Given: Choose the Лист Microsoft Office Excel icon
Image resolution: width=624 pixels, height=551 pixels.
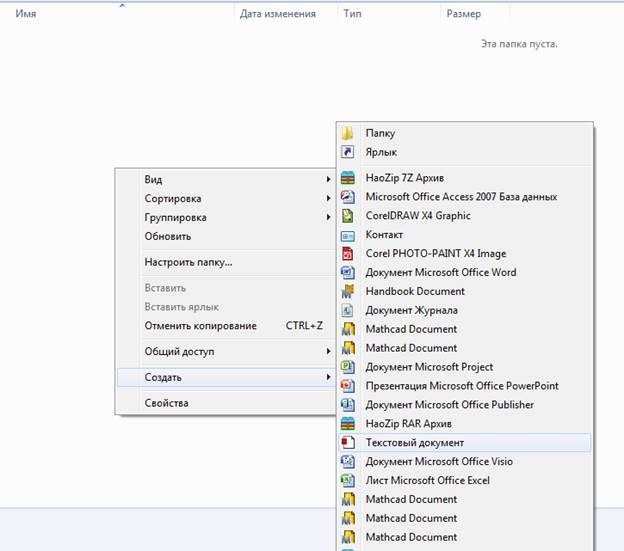Looking at the screenshot, I should pos(348,480).
